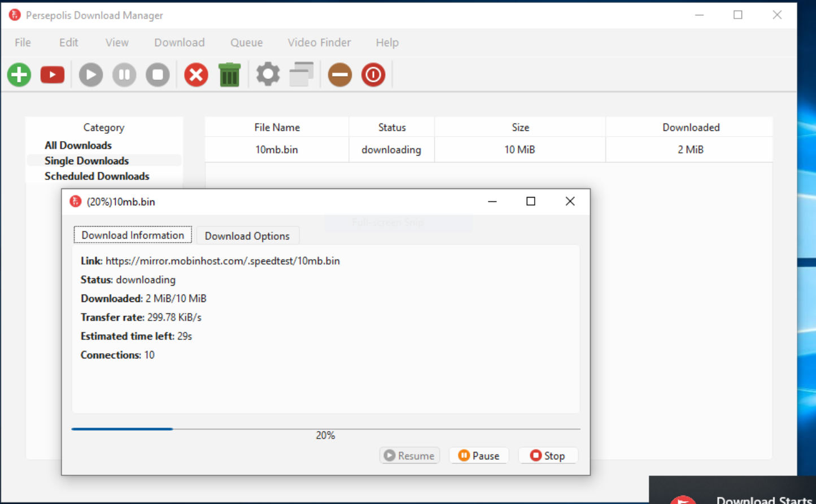Viewport: 816px width, 504px height.
Task: Click the disabled Resume button in progress window
Action: coord(409,455)
